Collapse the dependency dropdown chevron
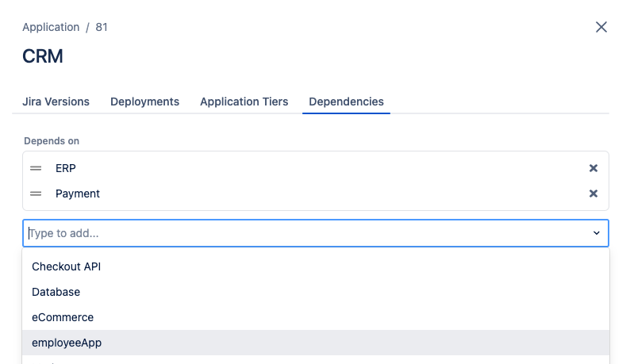630x364 pixels. tap(596, 233)
